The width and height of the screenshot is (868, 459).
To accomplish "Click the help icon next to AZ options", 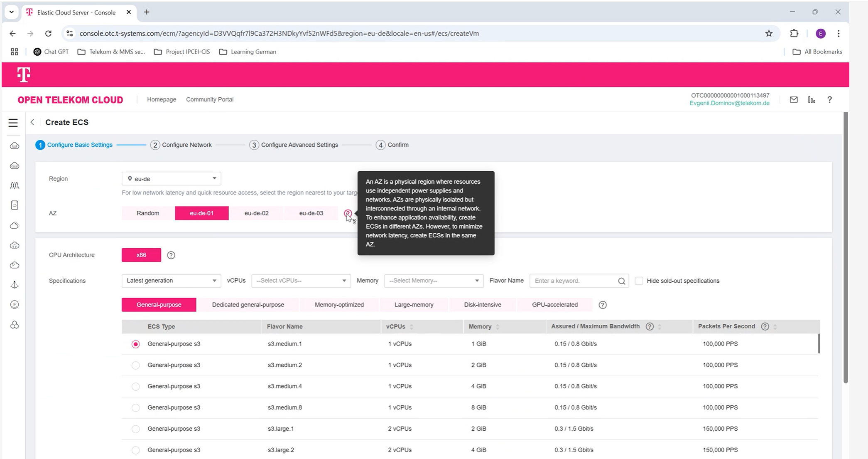I will (x=348, y=213).
